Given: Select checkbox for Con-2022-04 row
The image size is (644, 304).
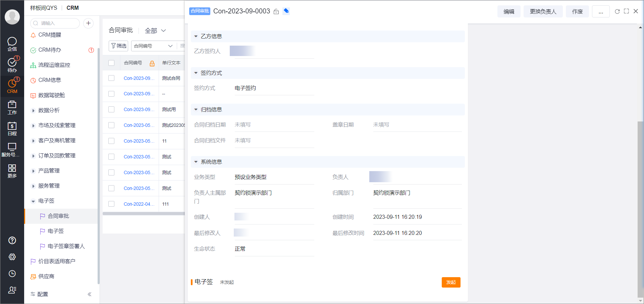Looking at the screenshot, I should 112,204.
